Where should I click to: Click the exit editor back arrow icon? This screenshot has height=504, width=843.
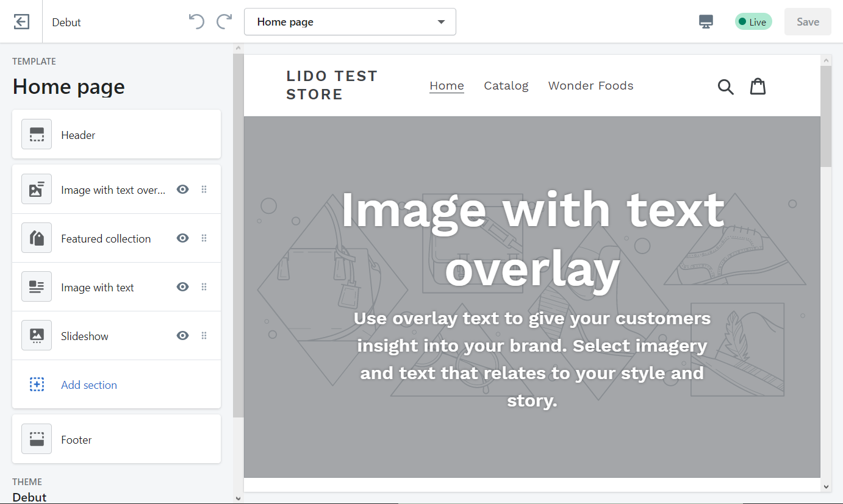[21, 22]
